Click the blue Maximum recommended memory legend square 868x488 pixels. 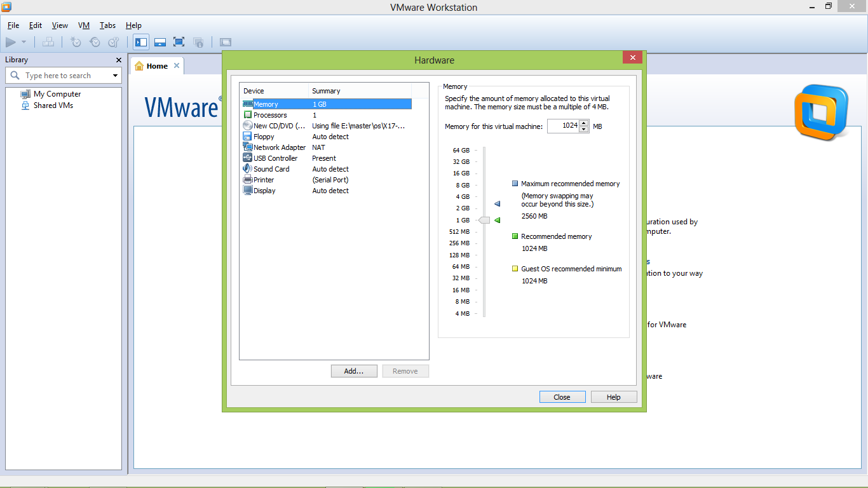[515, 184]
